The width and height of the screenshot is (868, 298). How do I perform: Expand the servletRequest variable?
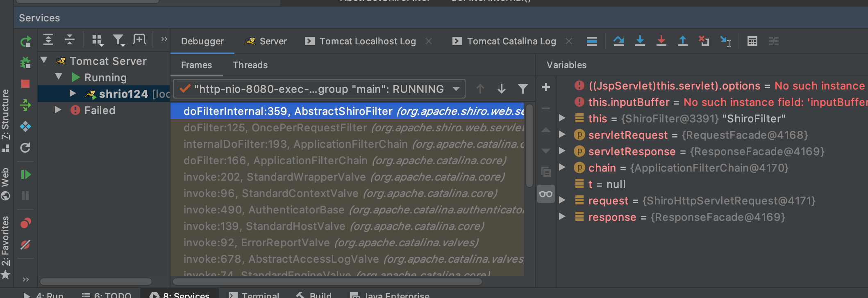click(563, 135)
